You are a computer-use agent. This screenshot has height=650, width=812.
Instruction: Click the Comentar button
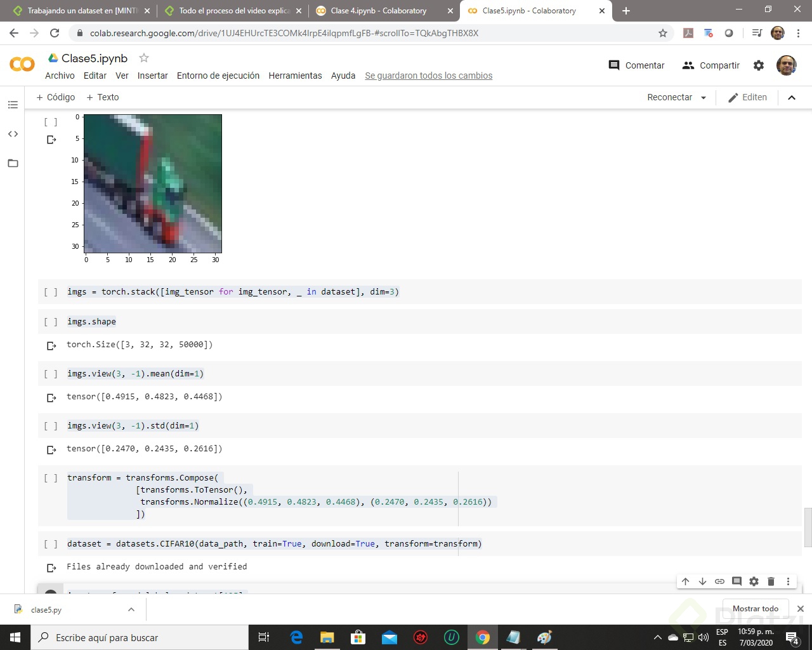click(636, 65)
